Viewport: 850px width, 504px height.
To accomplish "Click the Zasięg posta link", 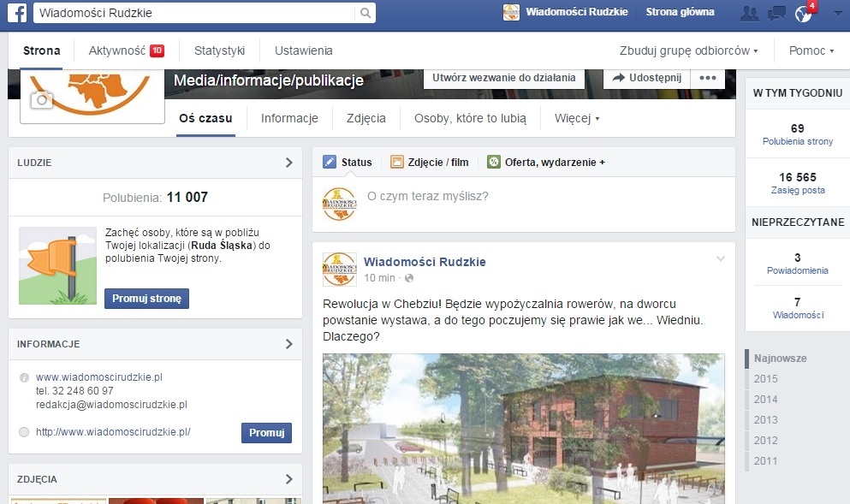I will pos(798,190).
